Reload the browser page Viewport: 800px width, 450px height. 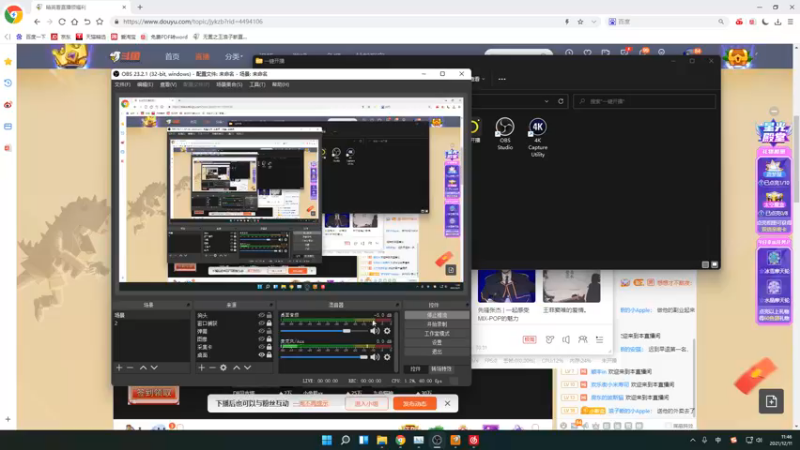coord(62,21)
